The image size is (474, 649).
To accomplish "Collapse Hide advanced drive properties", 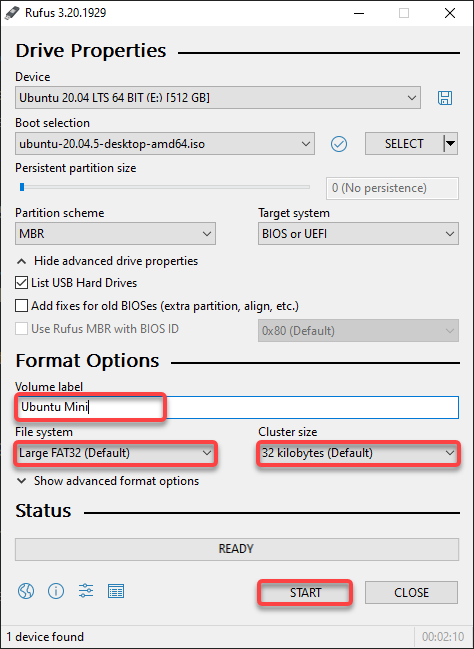I will coord(107,261).
